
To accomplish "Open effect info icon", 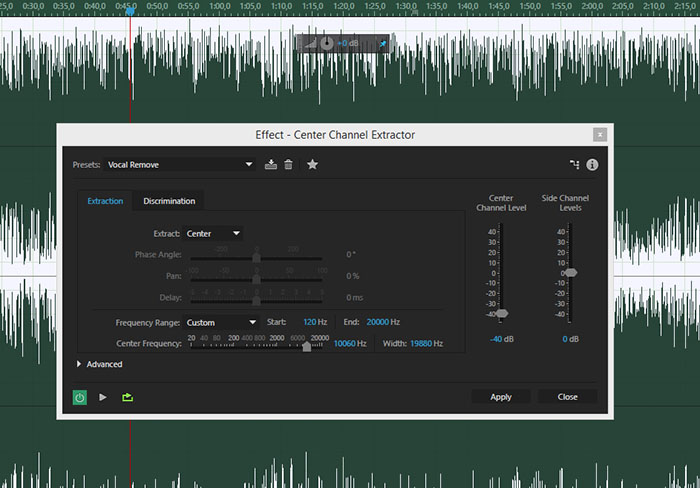I will 592,165.
